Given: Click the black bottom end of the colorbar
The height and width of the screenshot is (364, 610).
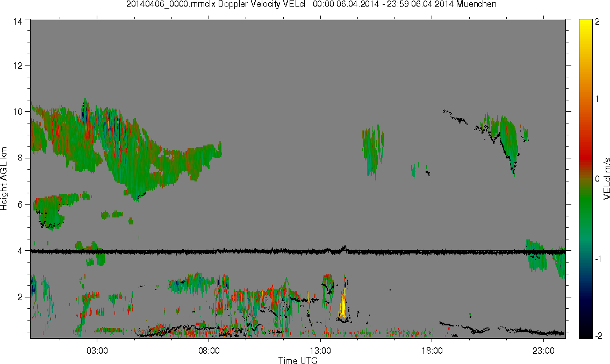Looking at the screenshot, I should point(585,332).
